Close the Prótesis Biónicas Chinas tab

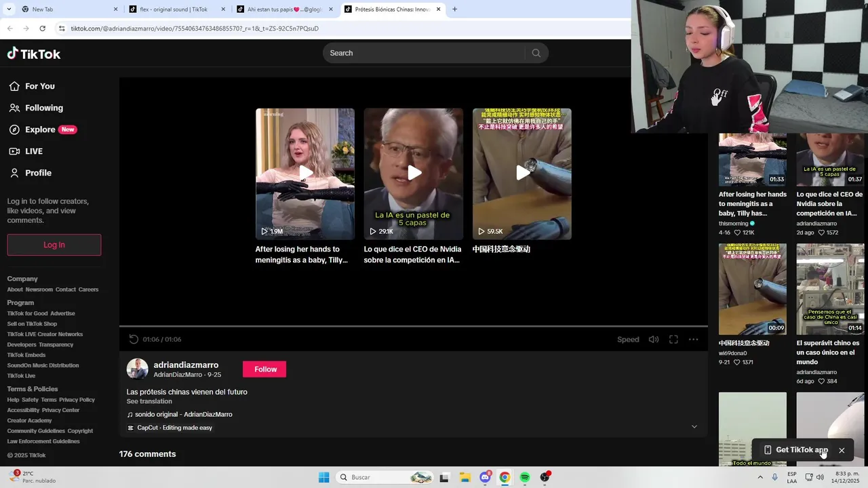tap(438, 9)
